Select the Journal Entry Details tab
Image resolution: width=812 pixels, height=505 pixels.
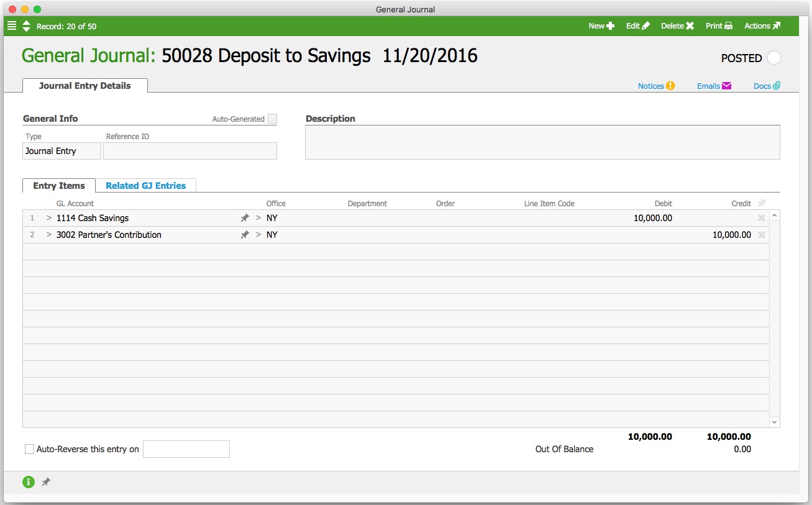85,86
